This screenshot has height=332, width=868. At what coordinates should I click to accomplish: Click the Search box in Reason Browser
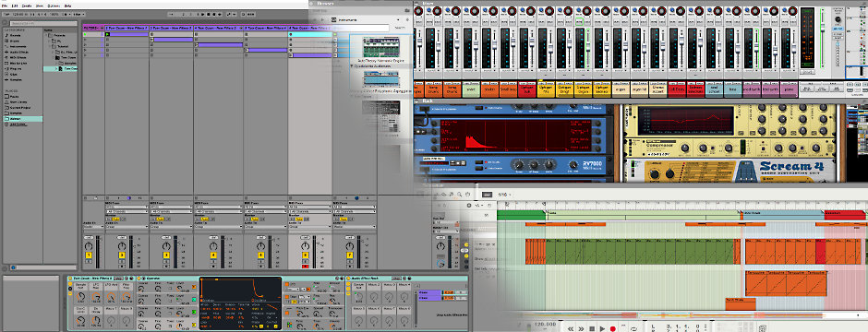361,28
